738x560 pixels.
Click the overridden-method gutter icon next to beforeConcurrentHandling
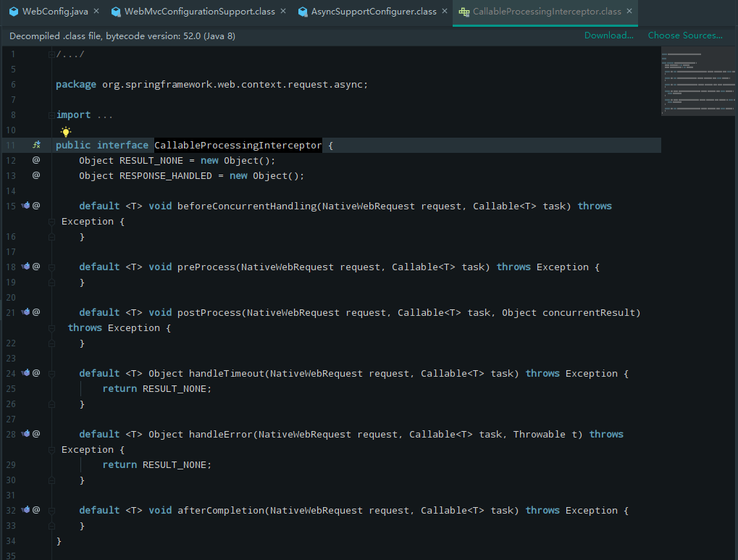[x=28, y=206]
